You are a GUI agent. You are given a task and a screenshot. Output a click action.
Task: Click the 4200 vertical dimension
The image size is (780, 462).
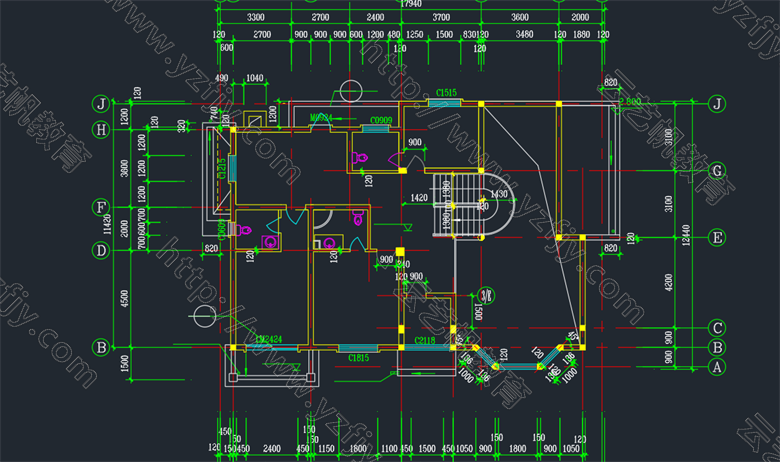pyautogui.click(x=669, y=282)
